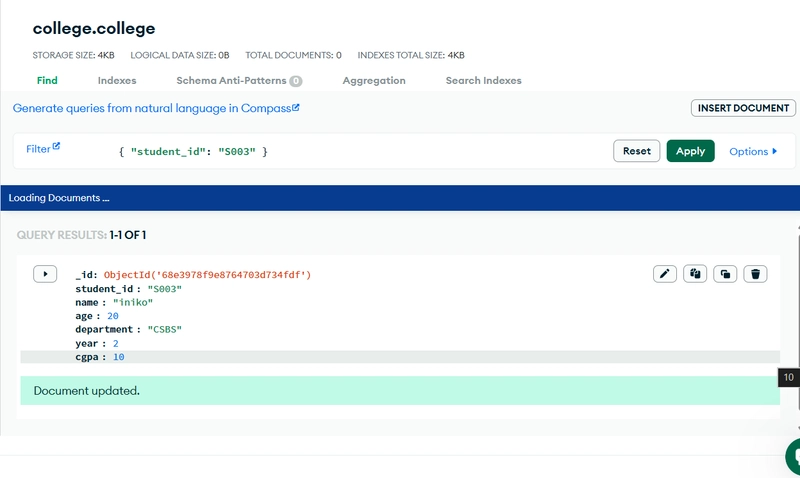This screenshot has height=478, width=800.
Task: Click the pencil edit document icon
Action: click(665, 274)
